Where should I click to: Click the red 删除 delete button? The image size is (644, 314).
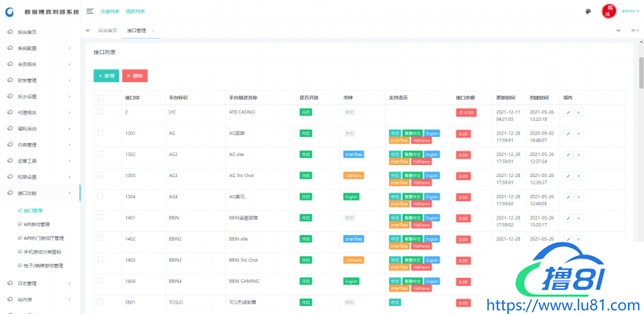pyautogui.click(x=134, y=76)
